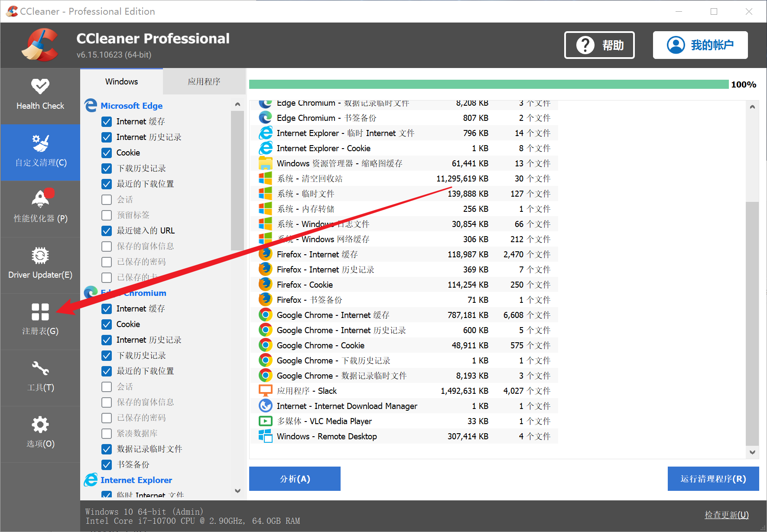Open 我的帐户 account button
The height and width of the screenshot is (532, 767).
pos(700,45)
